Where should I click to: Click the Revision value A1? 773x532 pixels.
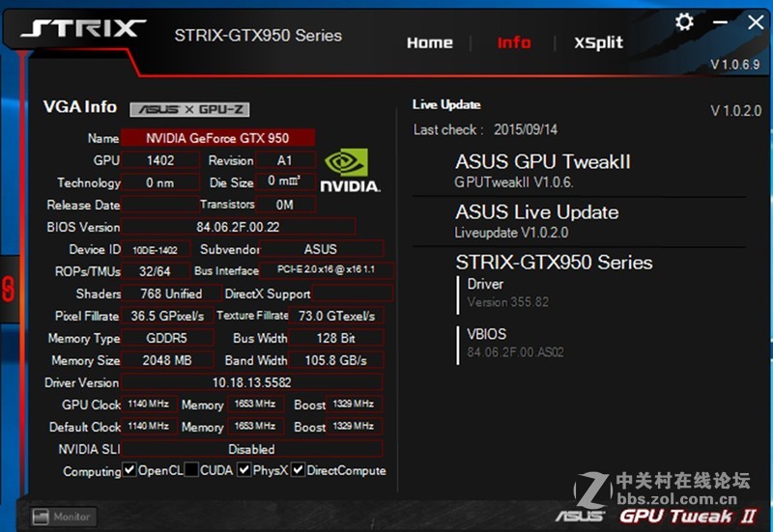(285, 160)
